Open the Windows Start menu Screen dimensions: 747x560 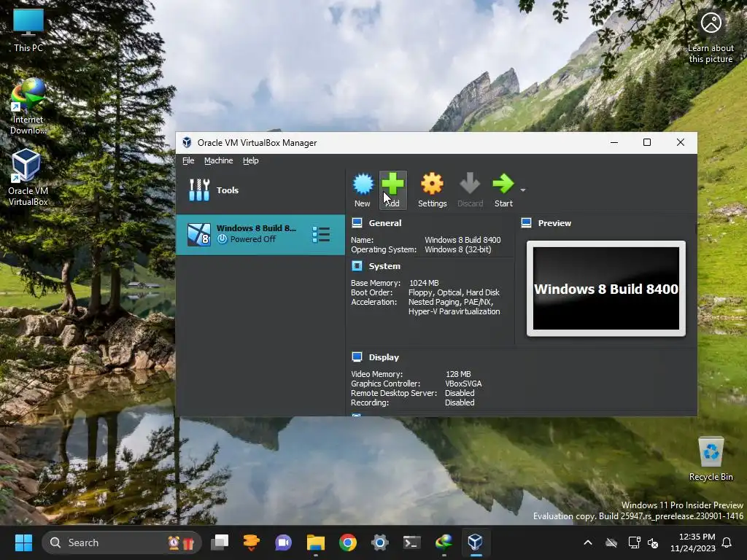coord(23,542)
